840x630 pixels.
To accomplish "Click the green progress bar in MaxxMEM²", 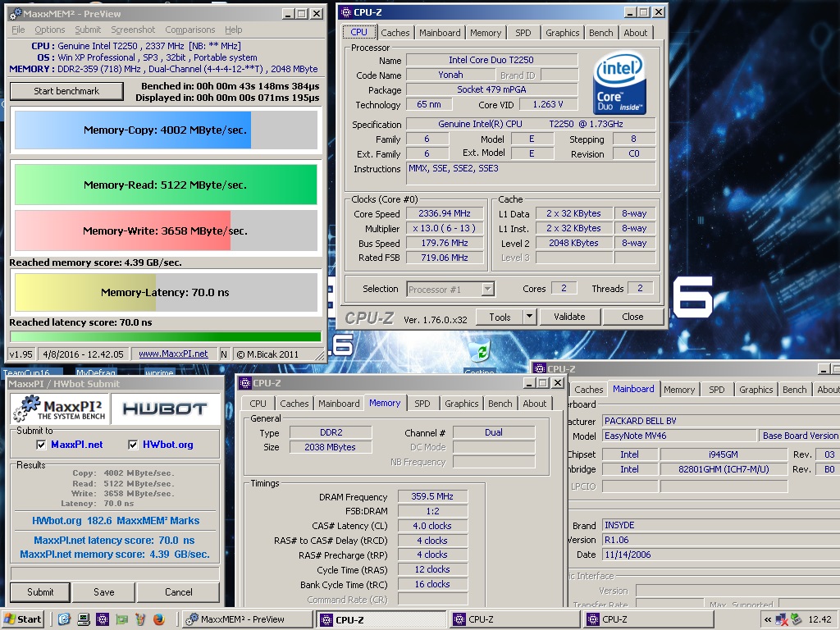I will click(166, 336).
